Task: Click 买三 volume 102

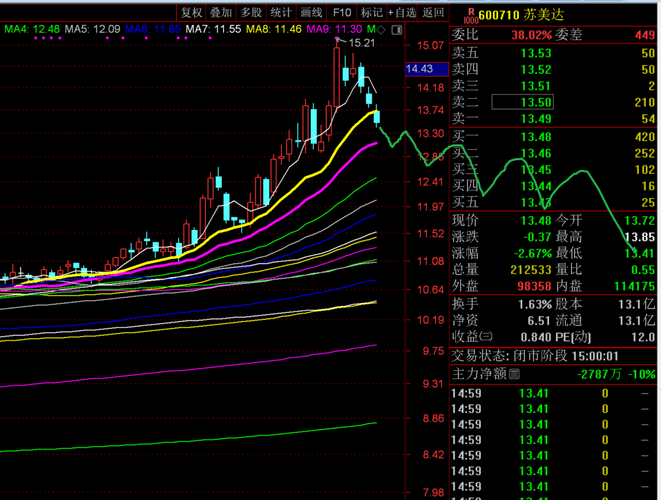Action: 645,170
